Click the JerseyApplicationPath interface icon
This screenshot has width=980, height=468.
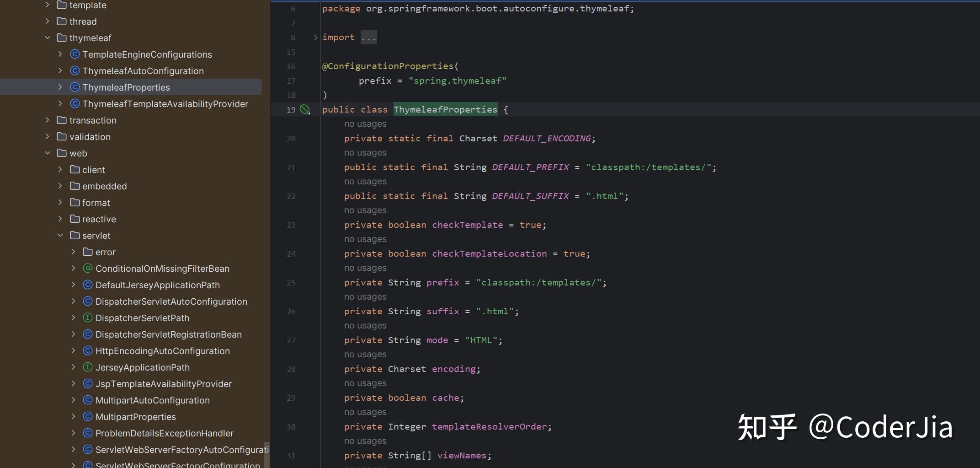[88, 367]
